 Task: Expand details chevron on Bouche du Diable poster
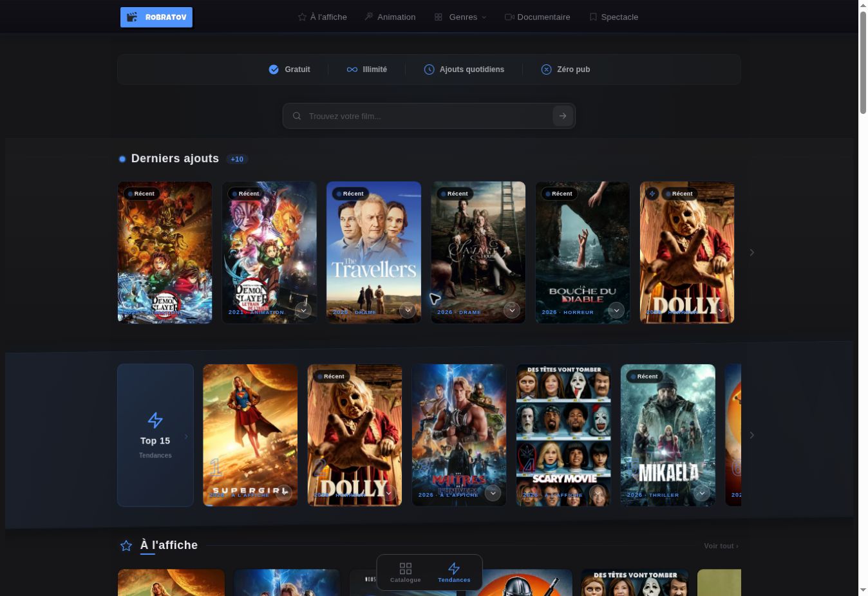(616, 310)
